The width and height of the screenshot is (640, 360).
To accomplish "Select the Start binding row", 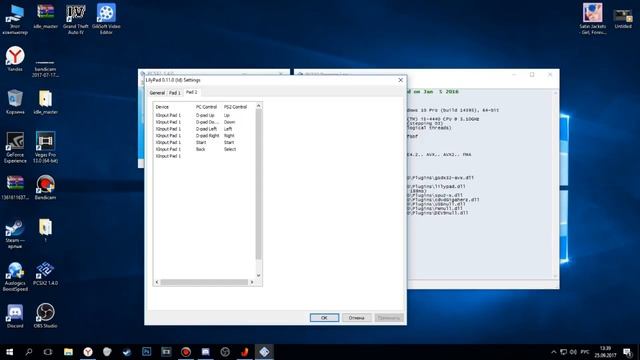I will tap(204, 142).
